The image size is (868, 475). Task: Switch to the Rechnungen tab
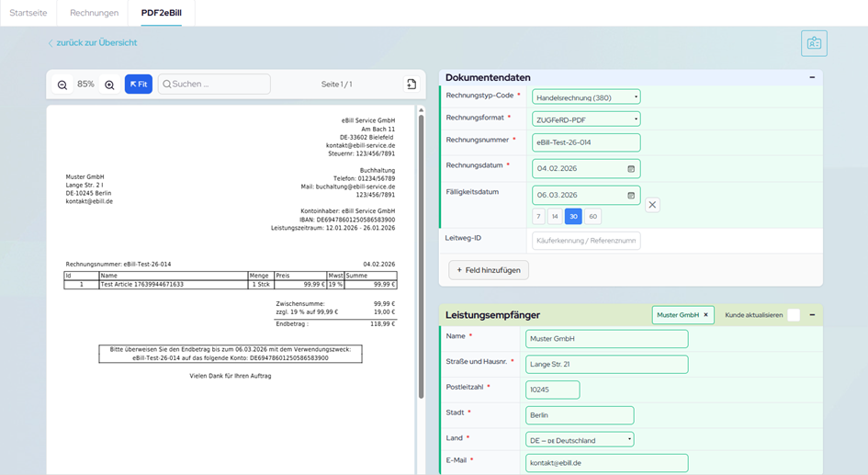point(95,13)
